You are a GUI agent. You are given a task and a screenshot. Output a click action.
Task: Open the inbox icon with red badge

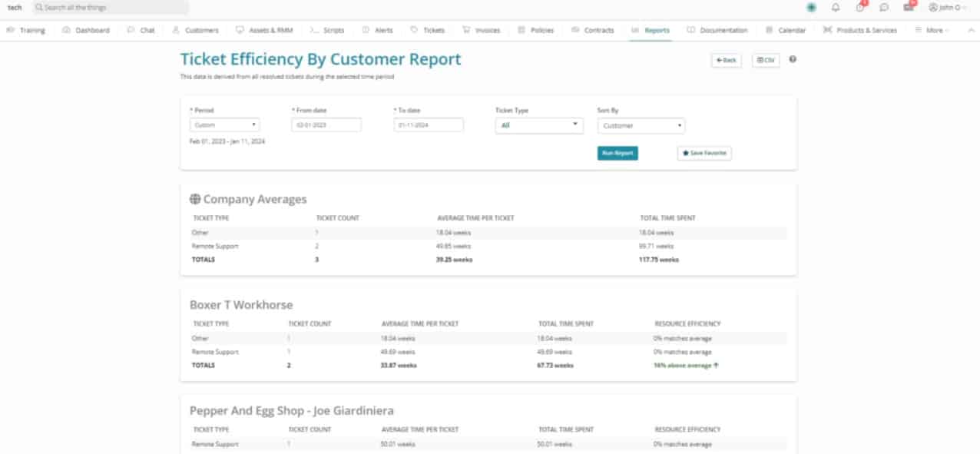click(909, 7)
